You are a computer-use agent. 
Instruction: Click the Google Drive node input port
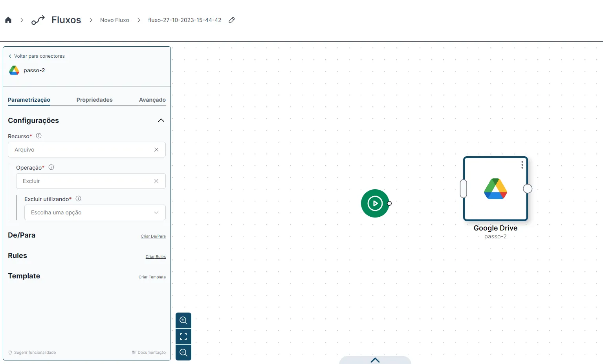click(464, 189)
